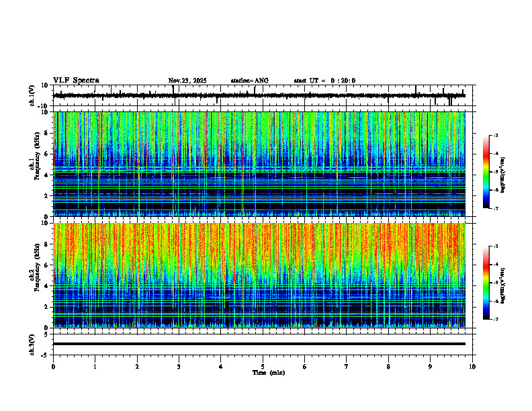This screenshot has width=532, height=411.
Task: Click time axis tick label "4"
Action: click(221, 367)
